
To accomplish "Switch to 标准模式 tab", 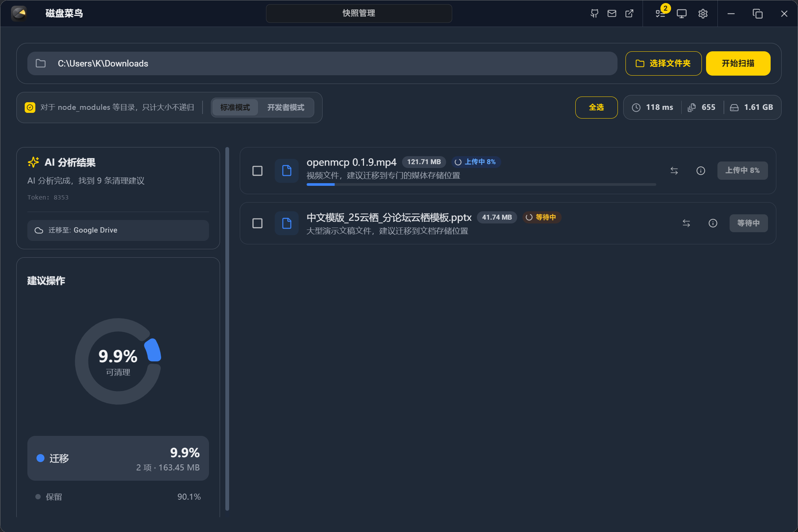I will coord(235,108).
